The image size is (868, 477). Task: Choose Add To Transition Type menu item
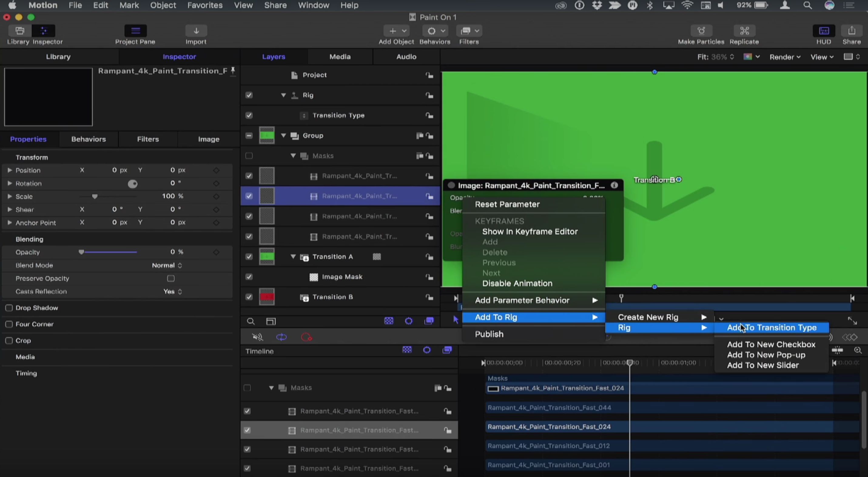click(771, 328)
